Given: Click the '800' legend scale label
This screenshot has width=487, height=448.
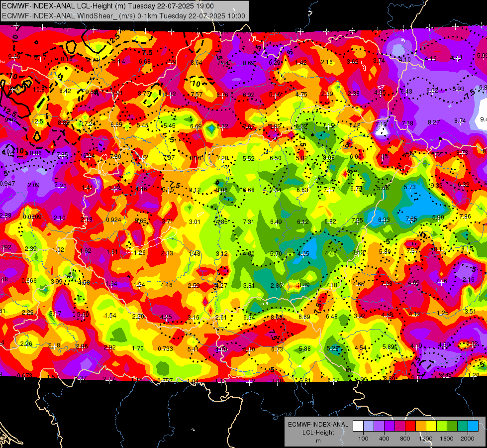Looking at the screenshot, I should pyautogui.click(x=405, y=439).
